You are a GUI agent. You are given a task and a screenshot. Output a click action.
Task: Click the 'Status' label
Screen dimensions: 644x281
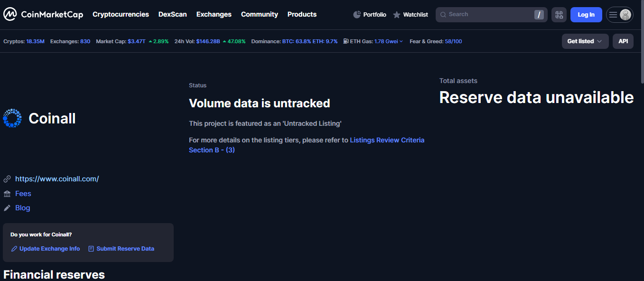198,85
